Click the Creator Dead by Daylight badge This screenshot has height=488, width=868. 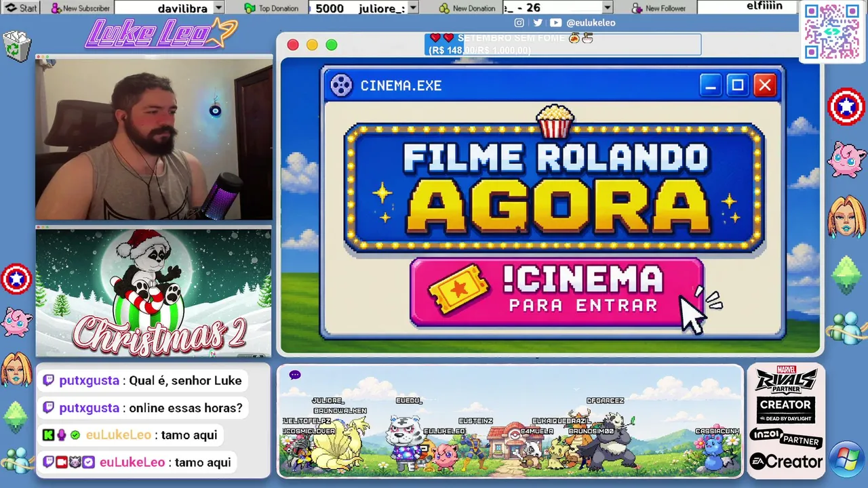785,410
